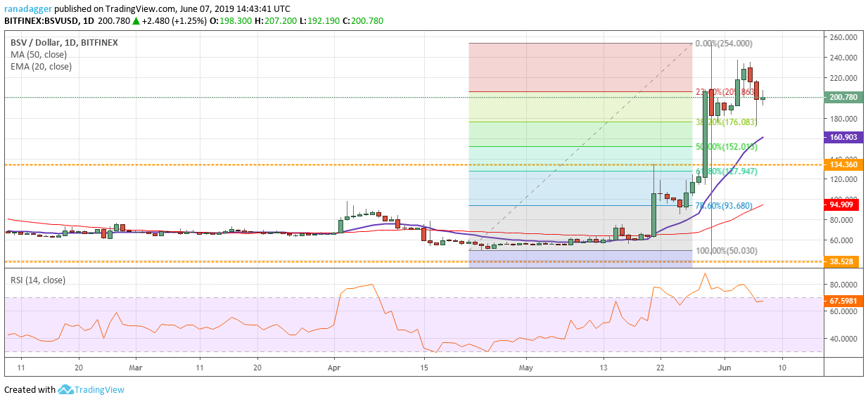This screenshot has height=402, width=868.
Task: Click the Fibonacci label 0.00%(254.000)
Action: click(x=724, y=44)
